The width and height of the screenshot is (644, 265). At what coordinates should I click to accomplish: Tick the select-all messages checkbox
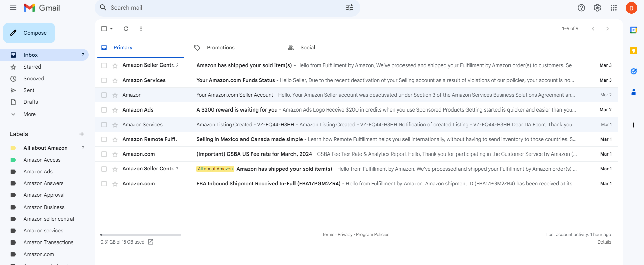(104, 29)
